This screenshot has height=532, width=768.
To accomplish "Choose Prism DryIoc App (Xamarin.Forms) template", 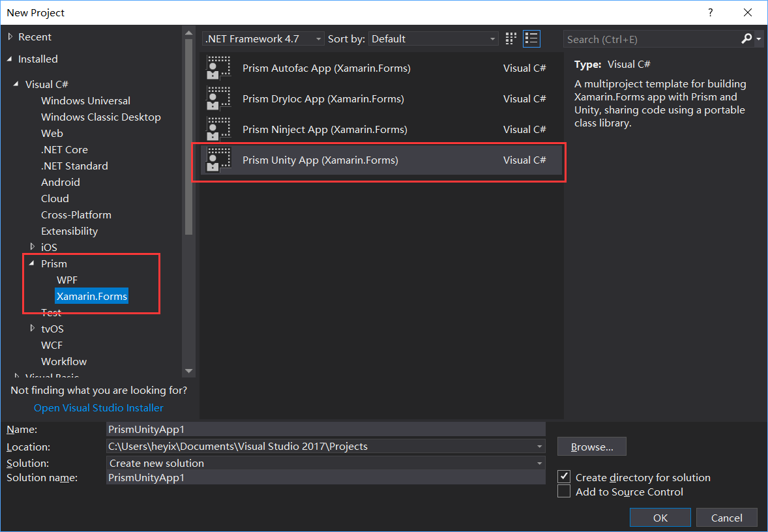I will pos(381,99).
